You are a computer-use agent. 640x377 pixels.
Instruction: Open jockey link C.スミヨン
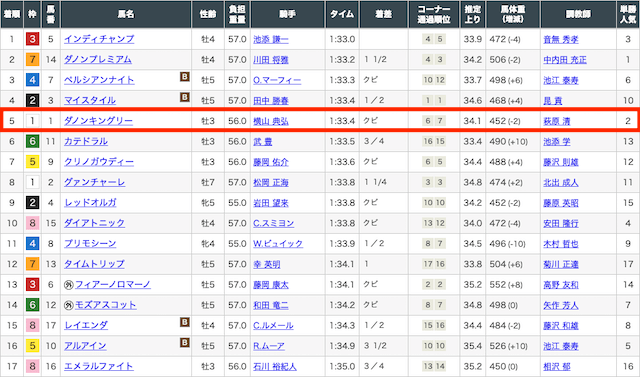point(273,223)
